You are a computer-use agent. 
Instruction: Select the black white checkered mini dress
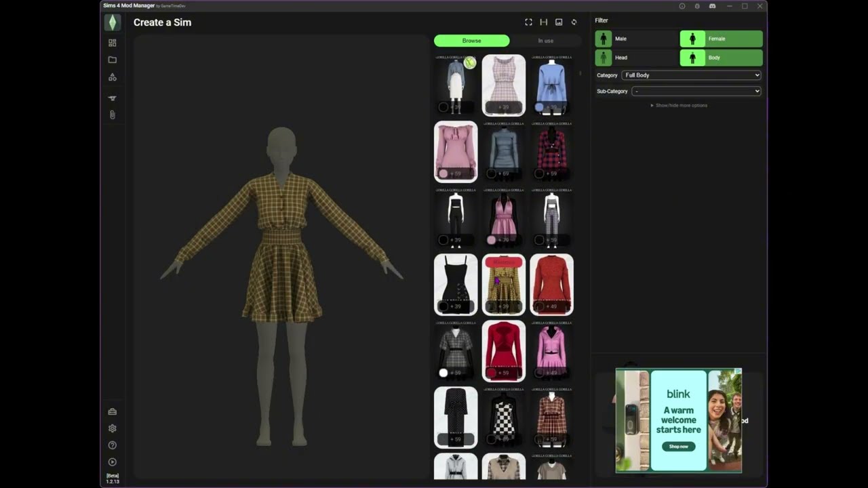[504, 418]
